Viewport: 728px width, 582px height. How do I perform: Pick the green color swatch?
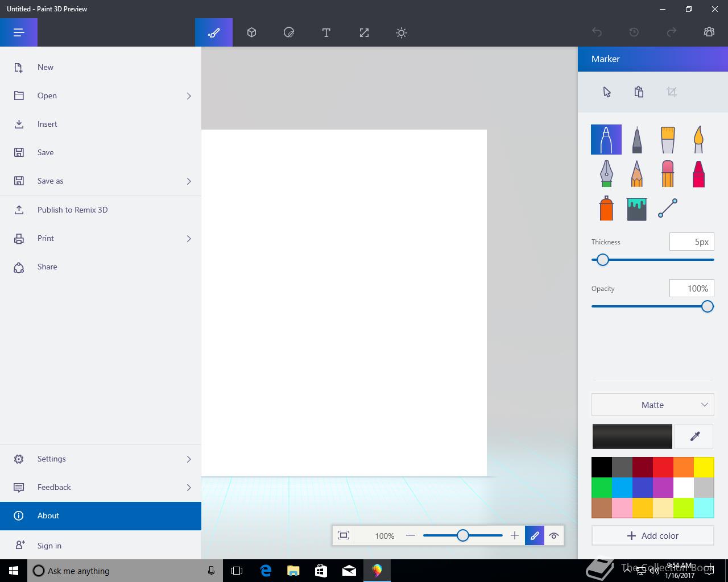[x=601, y=488]
